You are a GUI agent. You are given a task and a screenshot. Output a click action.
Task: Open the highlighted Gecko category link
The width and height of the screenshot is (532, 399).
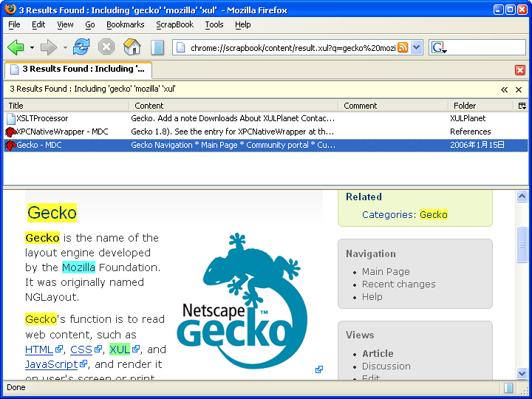[434, 215]
